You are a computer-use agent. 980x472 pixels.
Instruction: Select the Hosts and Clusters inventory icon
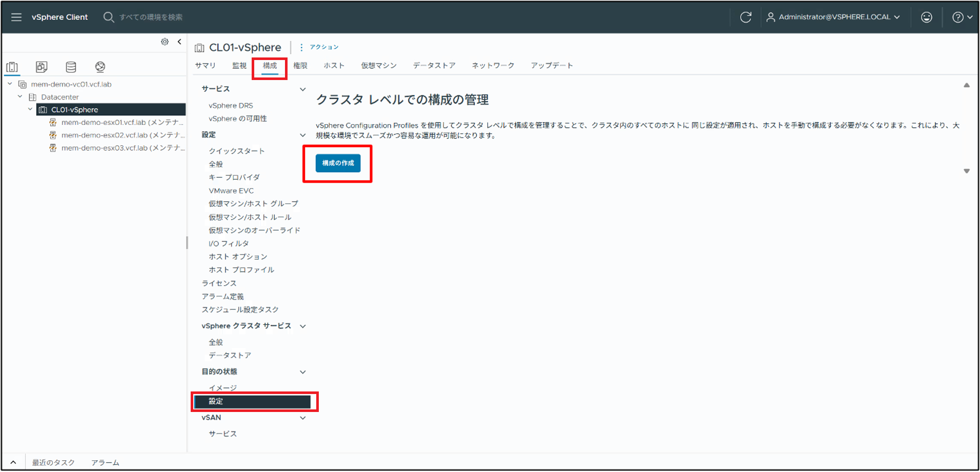coord(12,67)
